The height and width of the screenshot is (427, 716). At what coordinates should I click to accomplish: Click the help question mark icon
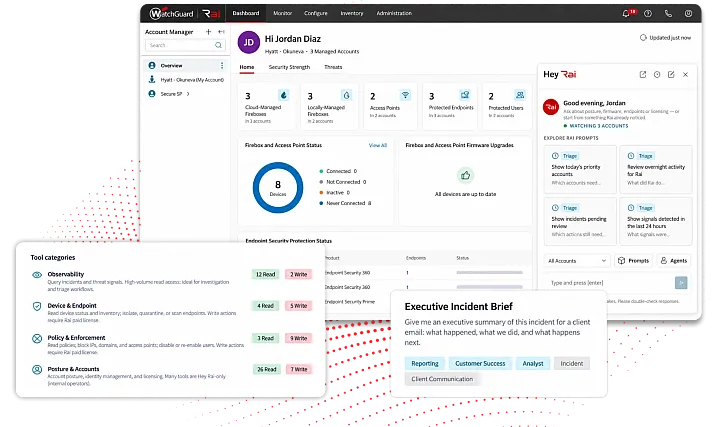click(x=648, y=14)
